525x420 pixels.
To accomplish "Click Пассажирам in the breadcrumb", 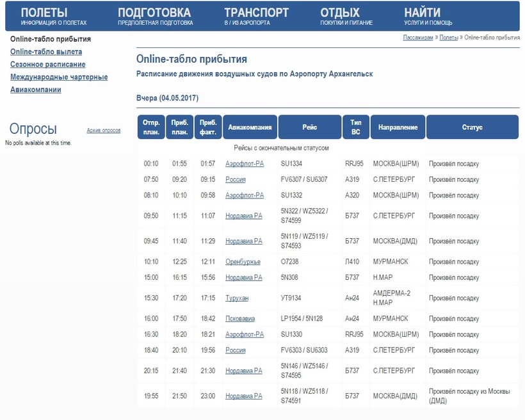I will [418, 38].
